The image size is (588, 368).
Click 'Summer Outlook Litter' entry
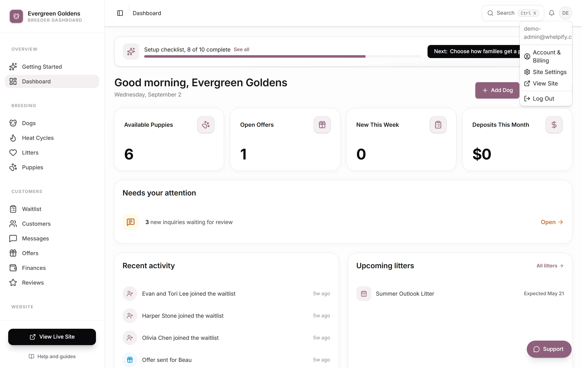pos(405,294)
